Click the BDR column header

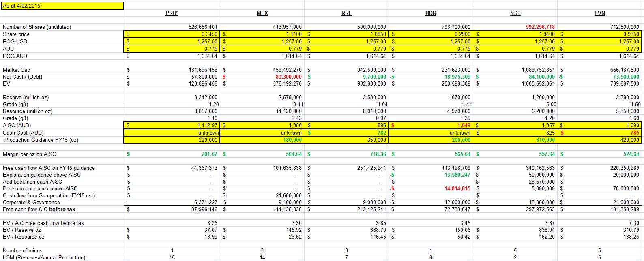431,13
